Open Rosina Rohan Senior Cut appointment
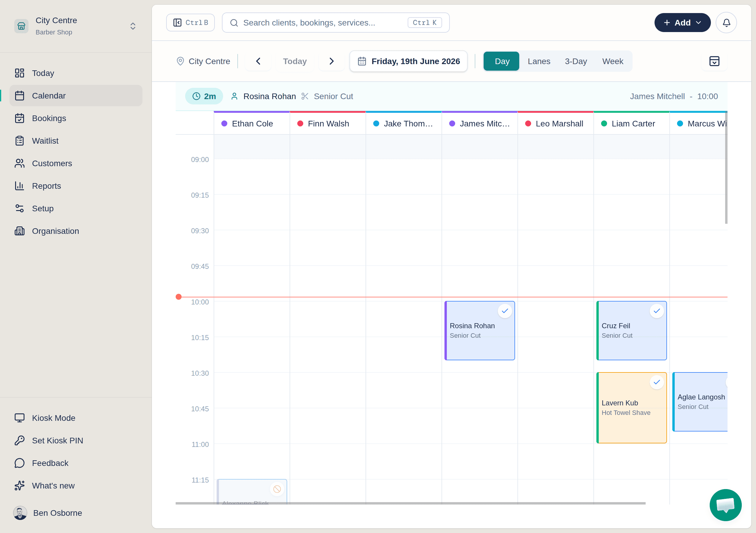756x533 pixels. pyautogui.click(x=480, y=330)
